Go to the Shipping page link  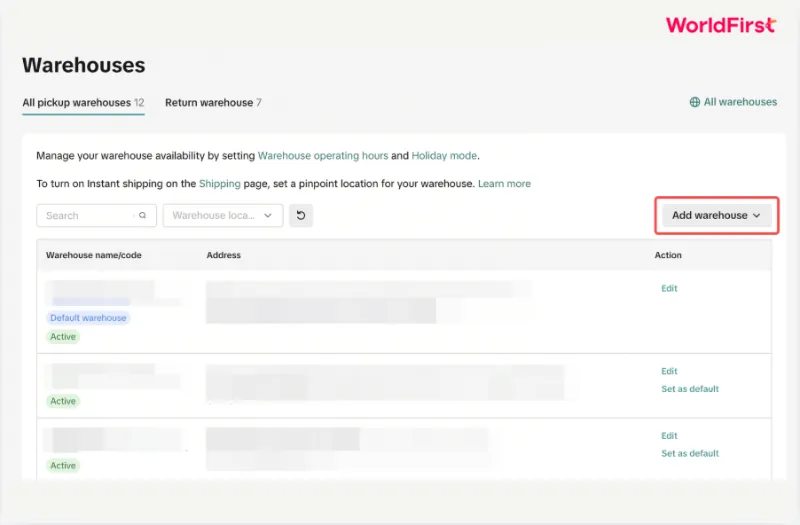point(219,184)
